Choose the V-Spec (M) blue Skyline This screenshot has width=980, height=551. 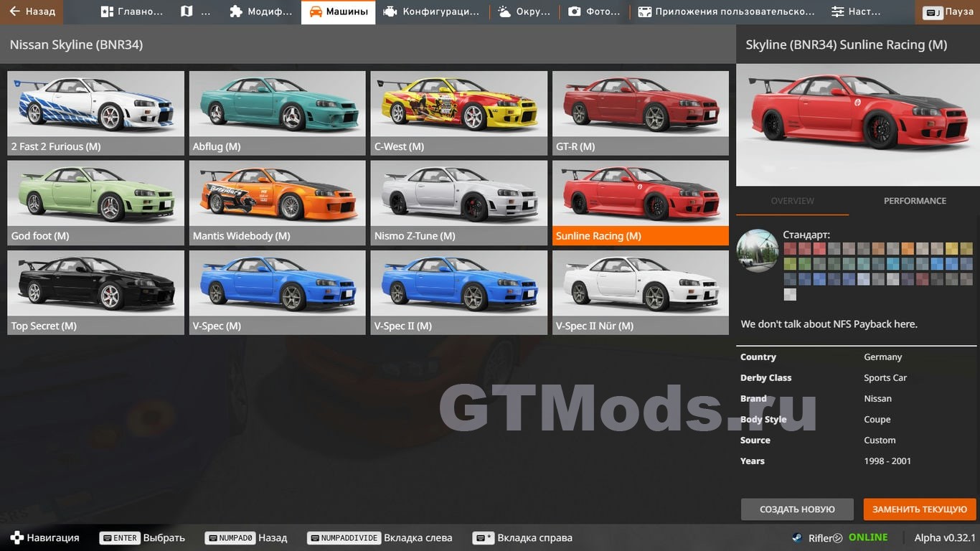(x=278, y=293)
